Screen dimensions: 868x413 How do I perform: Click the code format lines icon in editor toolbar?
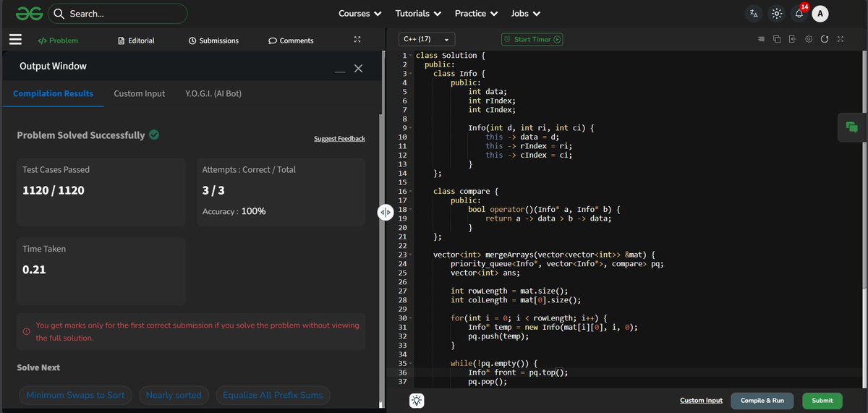point(761,39)
